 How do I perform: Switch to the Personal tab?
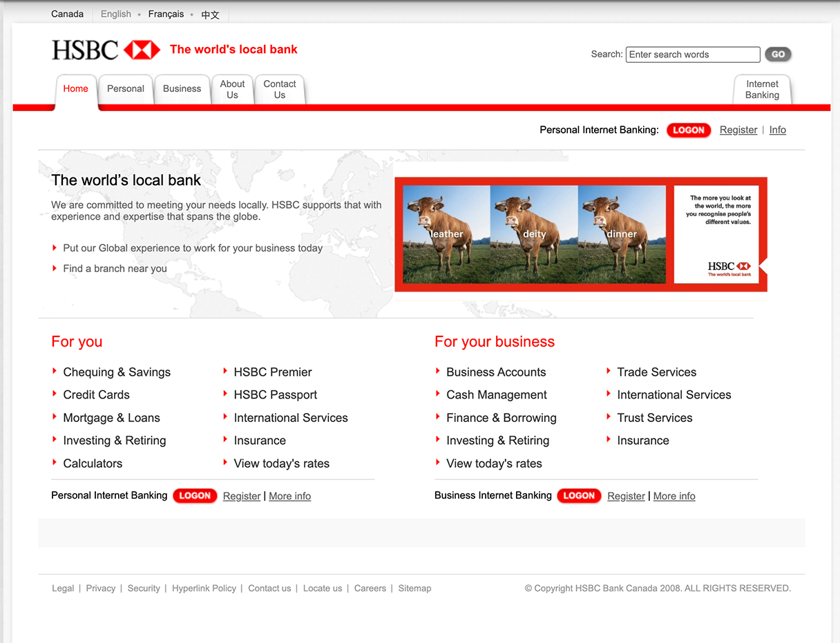126,89
